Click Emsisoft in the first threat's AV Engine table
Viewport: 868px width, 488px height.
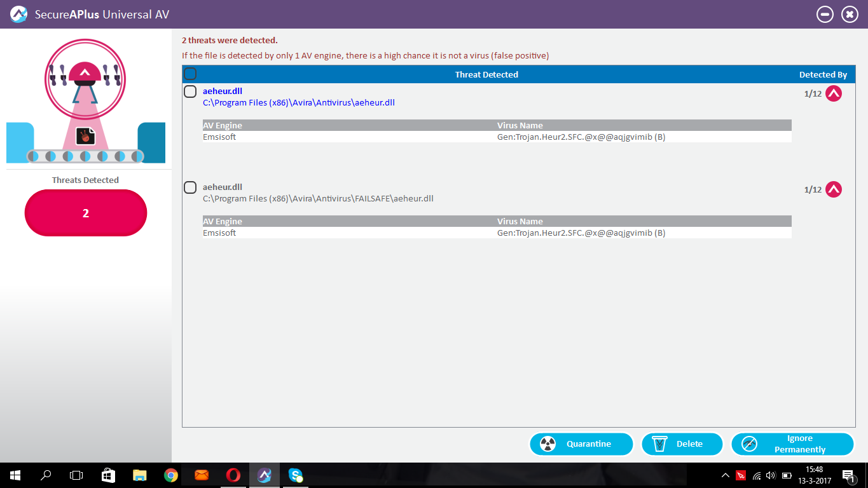pos(219,137)
